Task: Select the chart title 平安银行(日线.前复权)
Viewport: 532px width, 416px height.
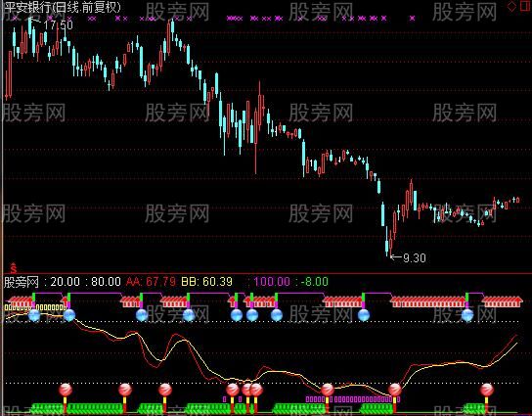Action: pos(64,7)
